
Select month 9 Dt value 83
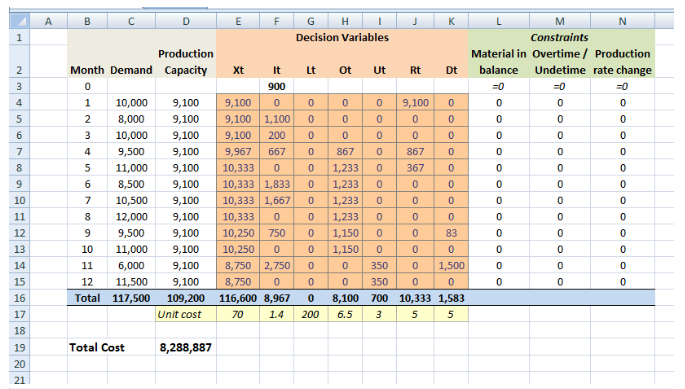451,233
